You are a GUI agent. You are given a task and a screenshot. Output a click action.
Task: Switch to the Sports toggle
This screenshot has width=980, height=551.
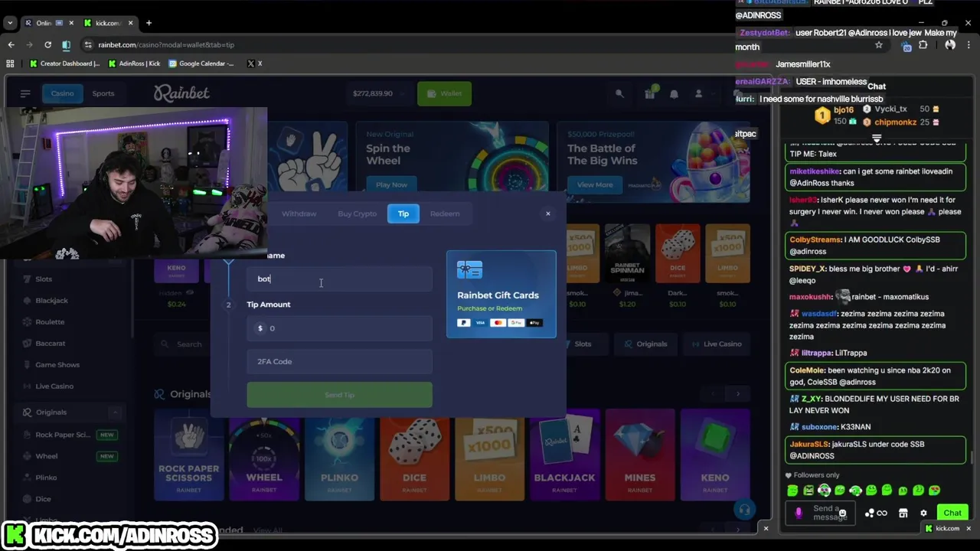[x=103, y=93]
